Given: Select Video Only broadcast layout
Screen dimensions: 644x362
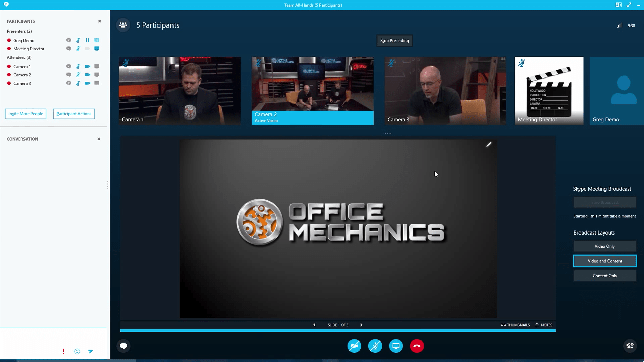Looking at the screenshot, I should coord(605,246).
